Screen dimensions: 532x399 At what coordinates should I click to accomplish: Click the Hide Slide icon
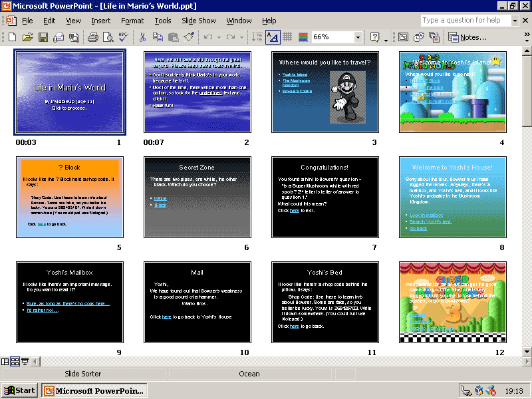tap(403, 37)
